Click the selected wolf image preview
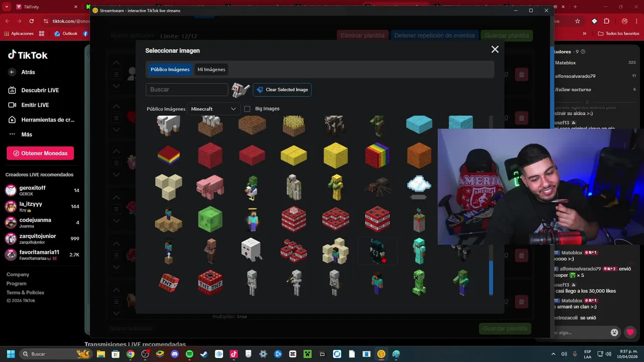The width and height of the screenshot is (644, 362). 240,89
